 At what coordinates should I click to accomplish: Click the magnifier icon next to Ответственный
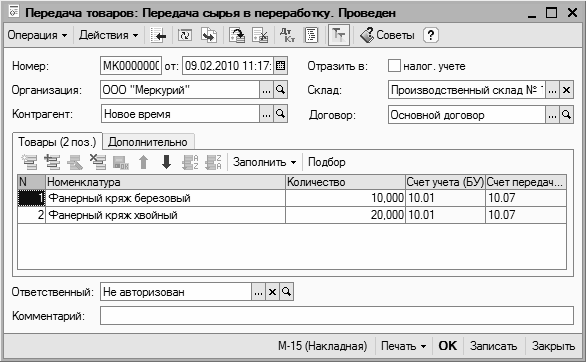click(x=287, y=292)
